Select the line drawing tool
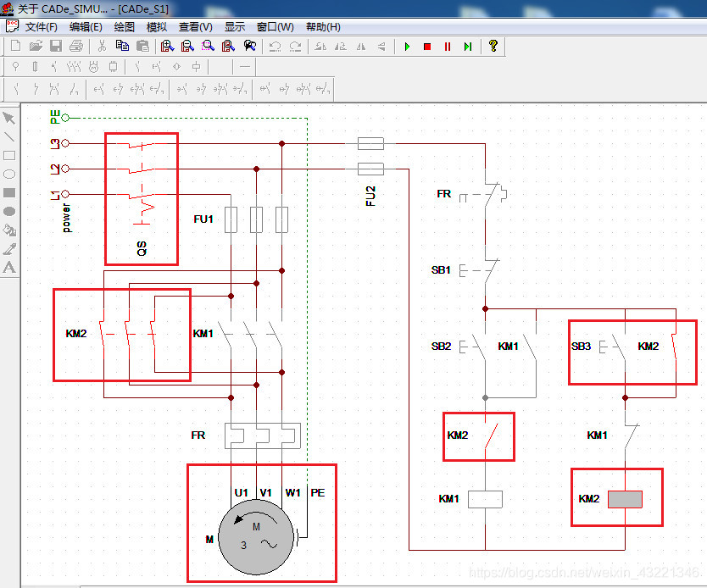 [x=9, y=136]
